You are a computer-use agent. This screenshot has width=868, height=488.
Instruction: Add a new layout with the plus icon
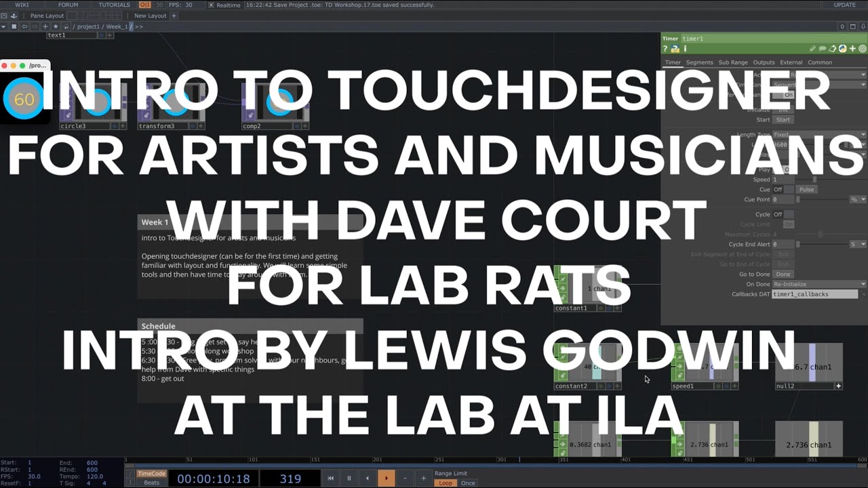174,16
